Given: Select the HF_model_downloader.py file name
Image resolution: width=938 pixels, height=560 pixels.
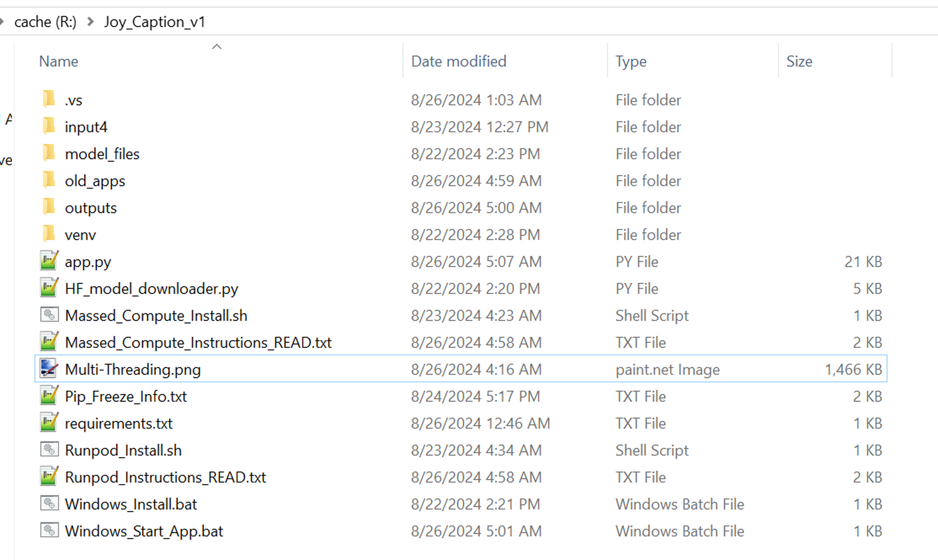Looking at the screenshot, I should 151,288.
